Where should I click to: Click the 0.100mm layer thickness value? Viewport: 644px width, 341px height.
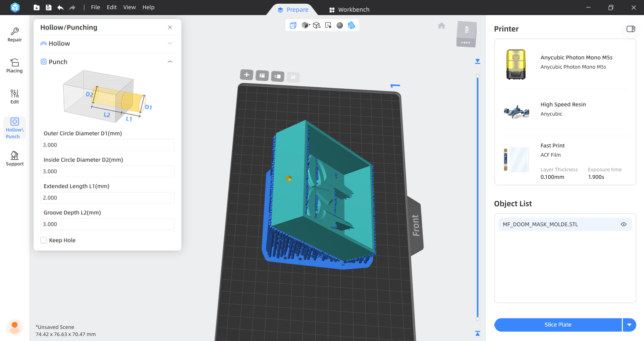pos(552,177)
